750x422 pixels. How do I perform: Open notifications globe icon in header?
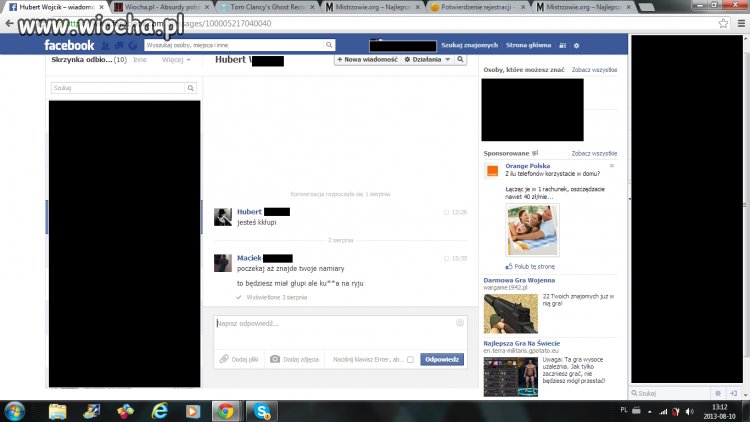coord(133,45)
